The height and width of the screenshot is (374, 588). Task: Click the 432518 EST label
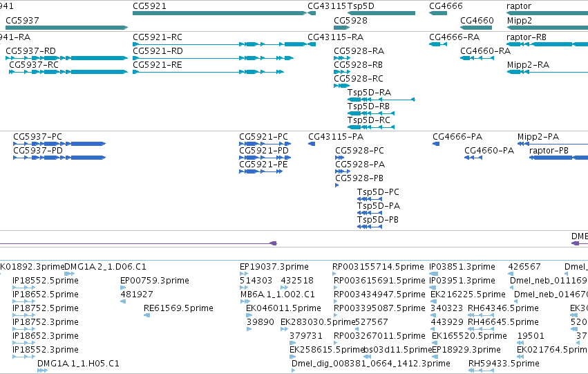pyautogui.click(x=297, y=281)
